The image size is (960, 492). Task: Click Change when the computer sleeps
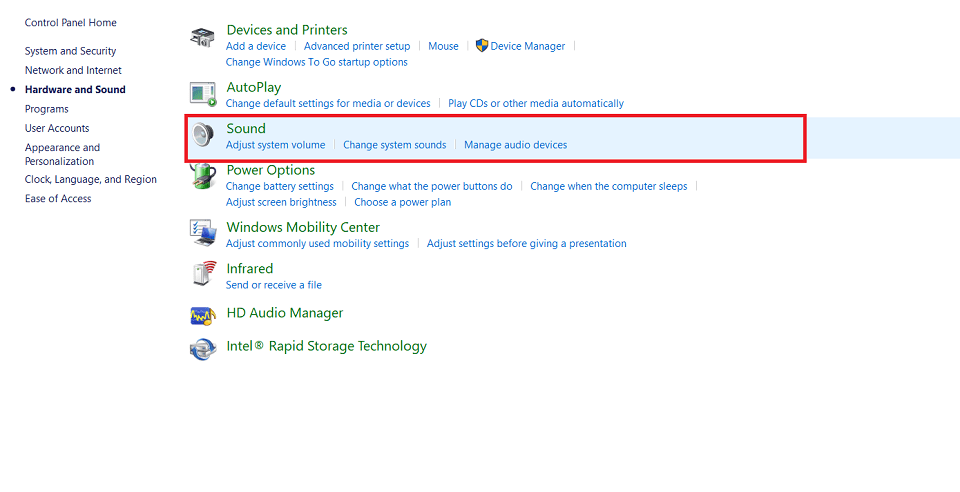(609, 186)
